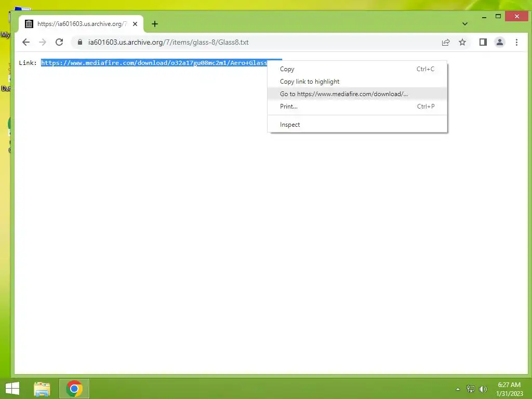Choose Go to mediafire.com download link
This screenshot has width=532, height=399.
click(x=357, y=94)
